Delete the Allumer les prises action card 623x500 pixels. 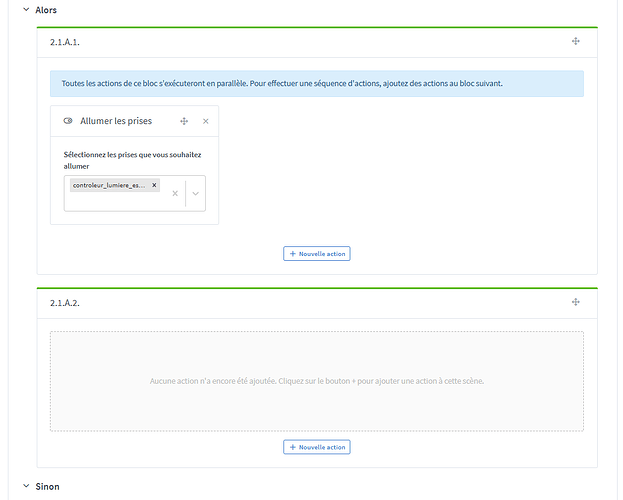point(206,121)
